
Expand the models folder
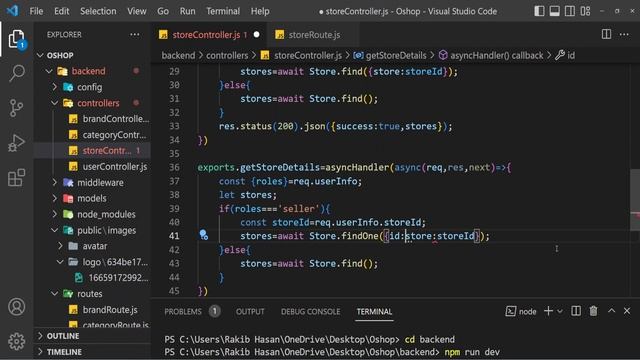pos(92,198)
